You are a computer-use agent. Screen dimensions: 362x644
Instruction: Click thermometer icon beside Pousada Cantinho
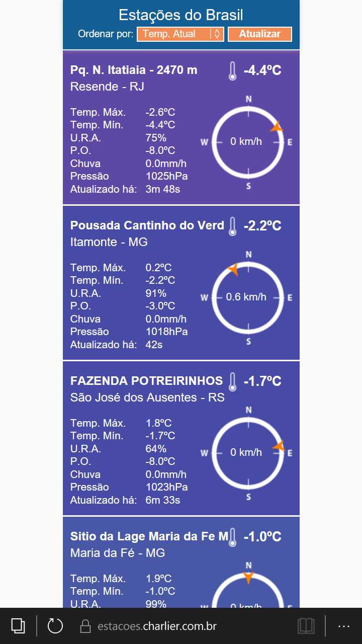click(232, 226)
